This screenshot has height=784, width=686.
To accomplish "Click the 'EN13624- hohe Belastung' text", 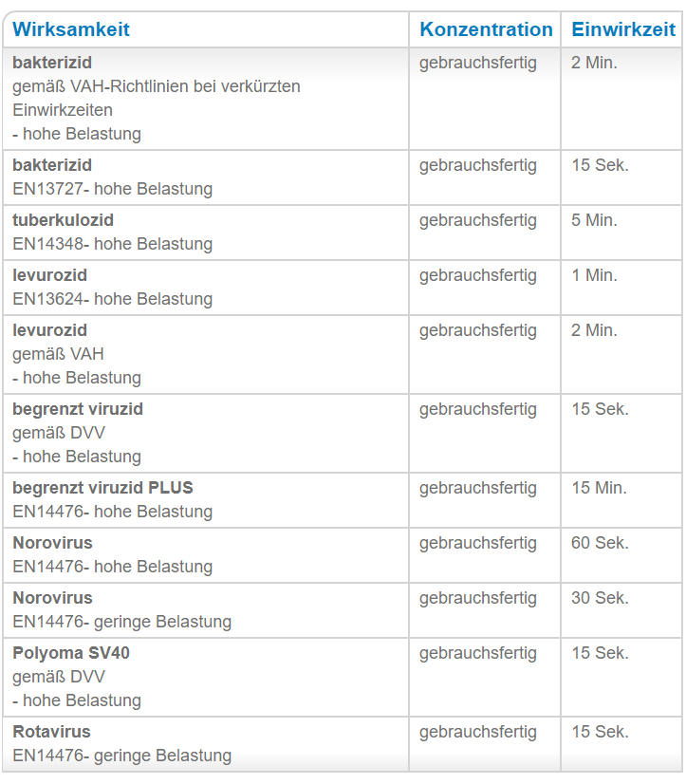I will pos(112,299).
